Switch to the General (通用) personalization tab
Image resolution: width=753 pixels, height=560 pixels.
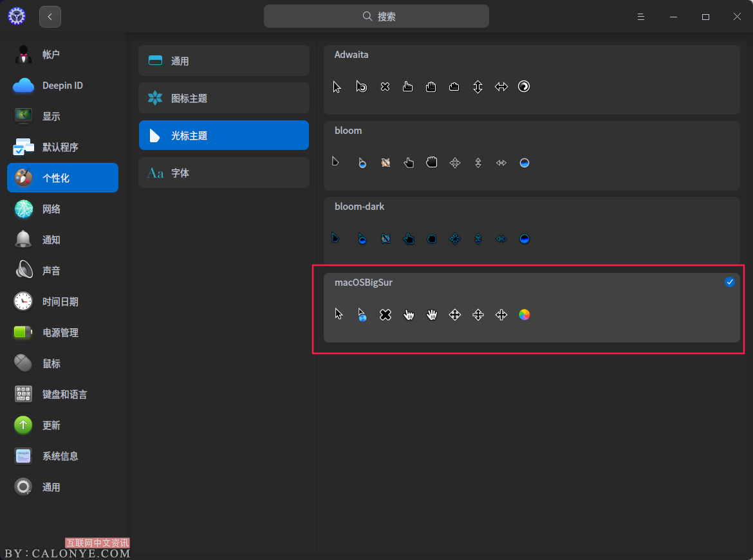click(223, 61)
